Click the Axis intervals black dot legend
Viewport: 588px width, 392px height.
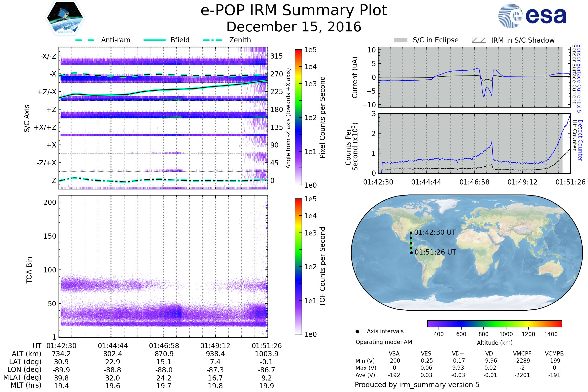click(x=357, y=331)
